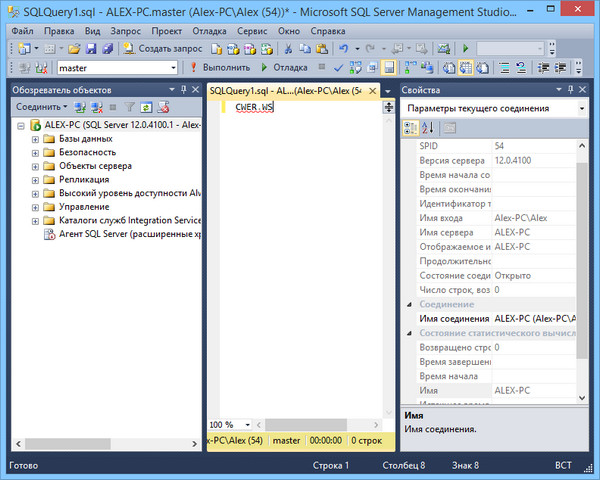
Task: Open the master database dropdown
Action: coord(173,68)
